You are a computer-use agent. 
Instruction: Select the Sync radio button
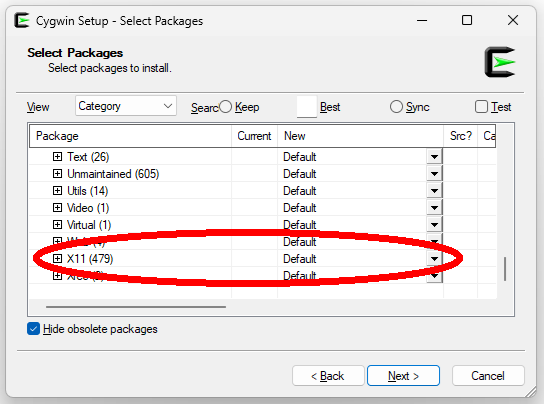(396, 107)
